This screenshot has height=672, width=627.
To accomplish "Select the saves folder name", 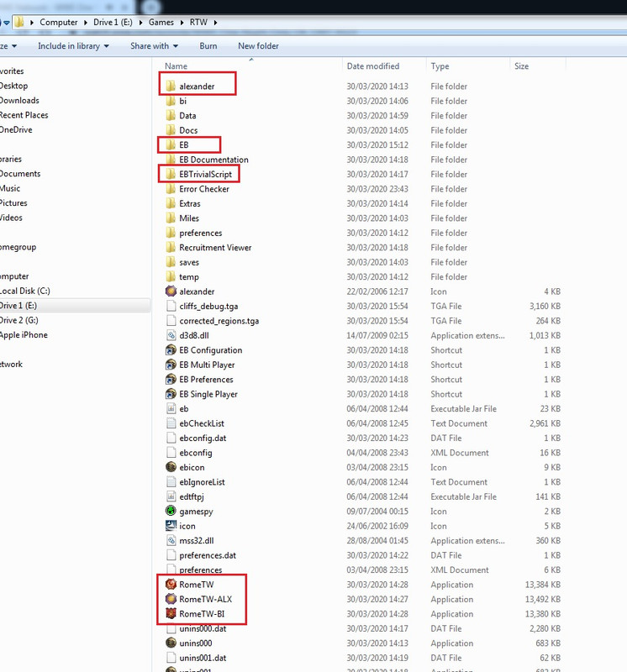I will [189, 262].
